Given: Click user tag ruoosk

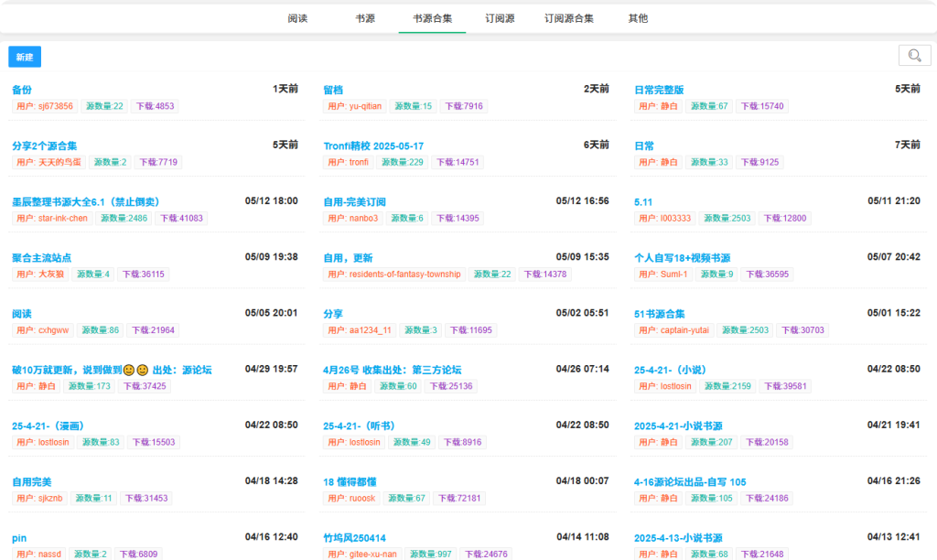Looking at the screenshot, I should 352,498.
